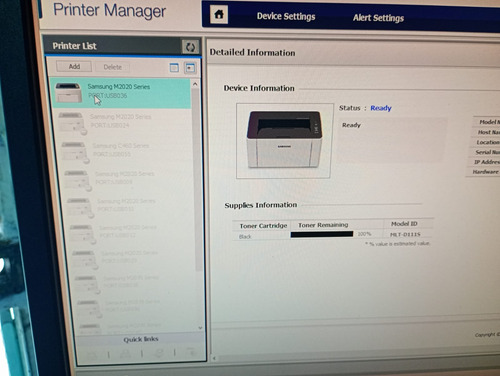Click the last Quick links icon

(x=192, y=352)
